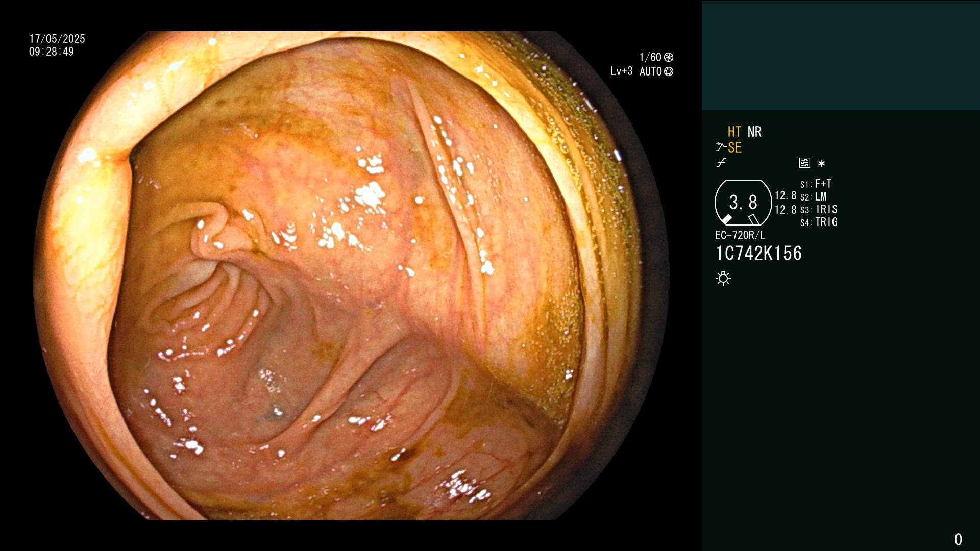
Task: Click the iris icon next to AUTO
Action: click(x=669, y=71)
